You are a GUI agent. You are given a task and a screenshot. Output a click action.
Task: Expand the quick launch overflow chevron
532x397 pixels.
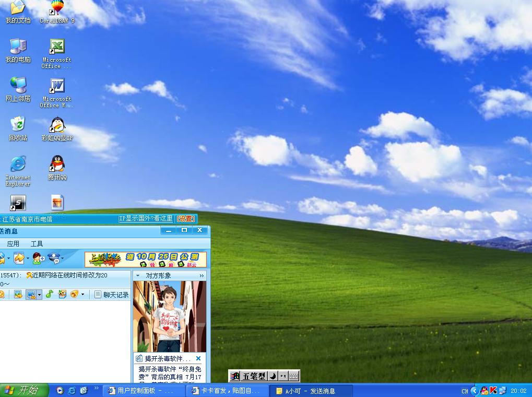click(97, 388)
